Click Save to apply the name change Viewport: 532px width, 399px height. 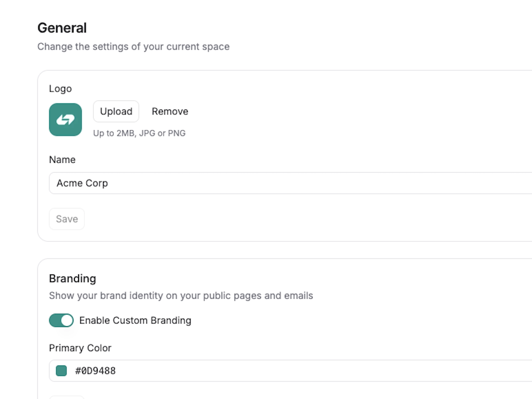coord(66,219)
